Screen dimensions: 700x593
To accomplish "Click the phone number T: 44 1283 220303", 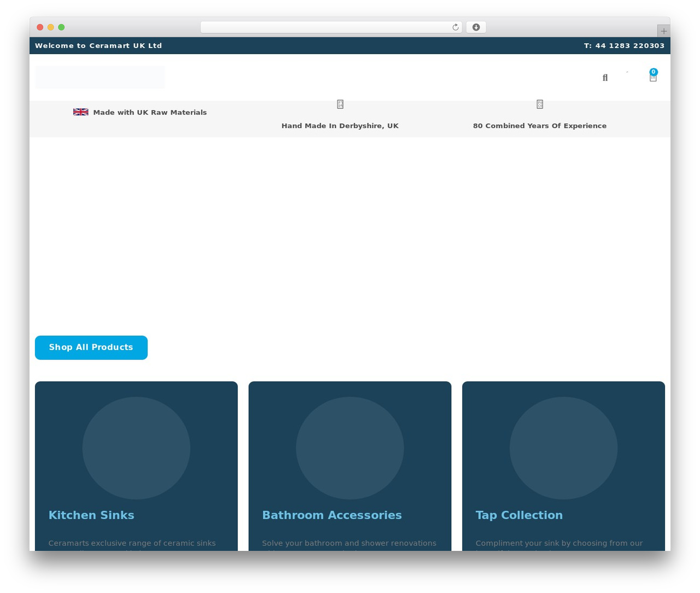I will [624, 46].
